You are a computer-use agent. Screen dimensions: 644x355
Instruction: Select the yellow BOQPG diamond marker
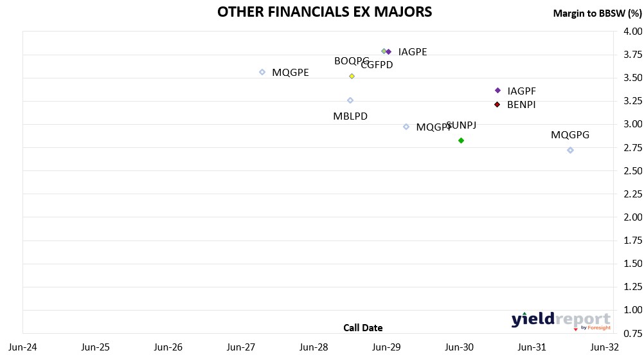[x=352, y=76]
